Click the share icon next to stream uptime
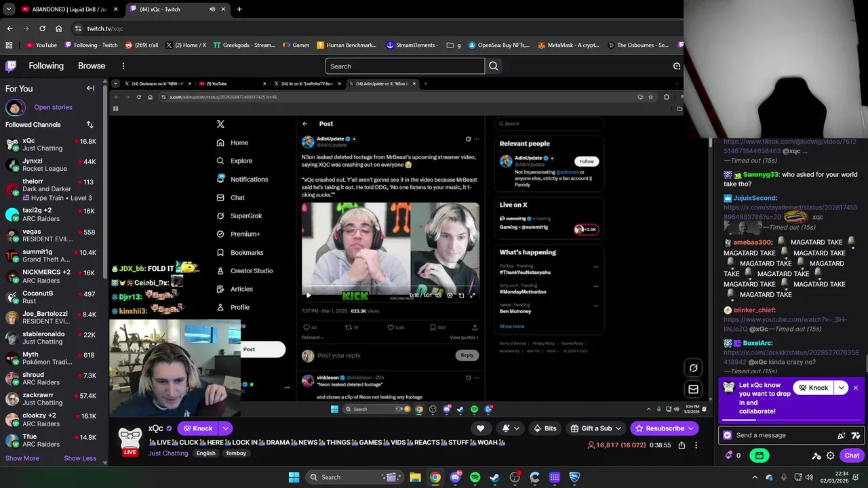Image resolution: width=868 pixels, height=488 pixels. pos(682,445)
